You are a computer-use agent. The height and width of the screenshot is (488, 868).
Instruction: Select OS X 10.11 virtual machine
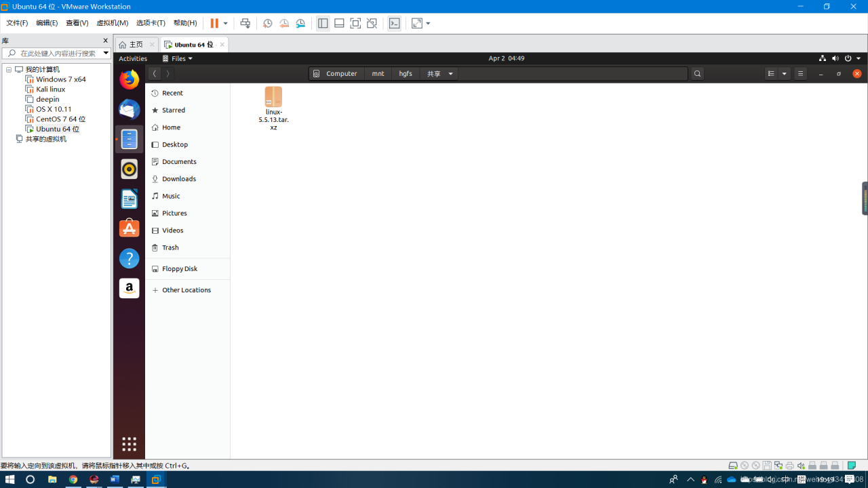coord(54,109)
